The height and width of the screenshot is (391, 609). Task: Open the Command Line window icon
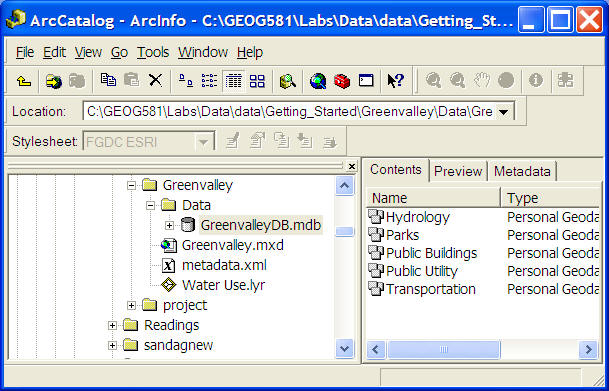point(366,81)
